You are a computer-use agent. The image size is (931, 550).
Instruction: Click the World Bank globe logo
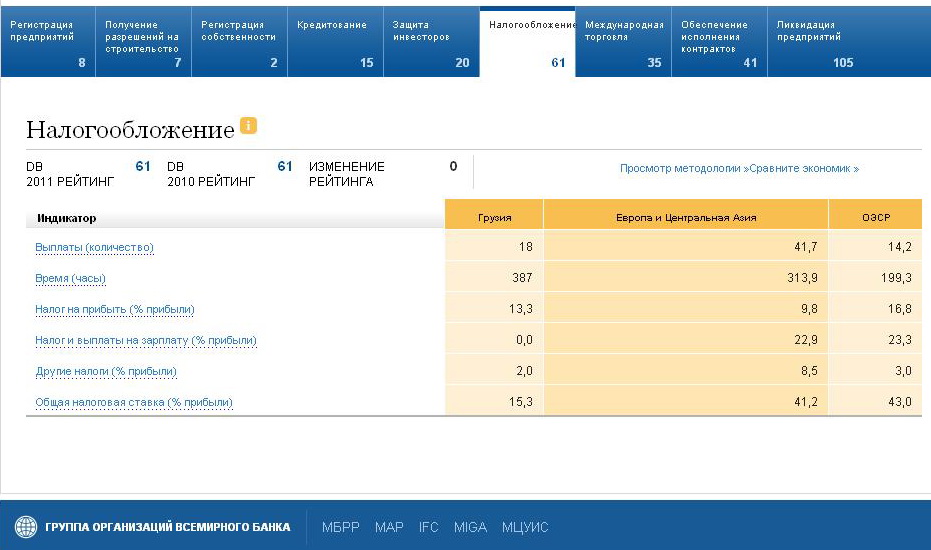point(25,527)
